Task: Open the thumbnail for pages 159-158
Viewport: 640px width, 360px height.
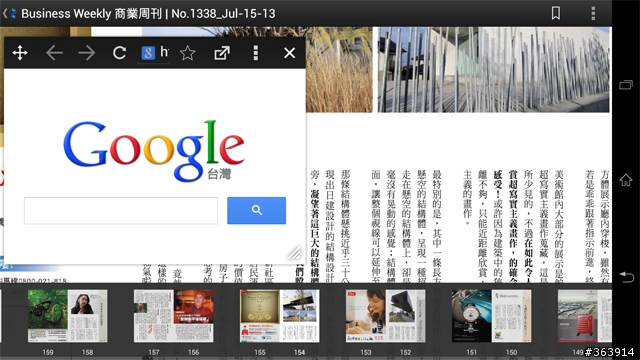Action: click(67, 316)
